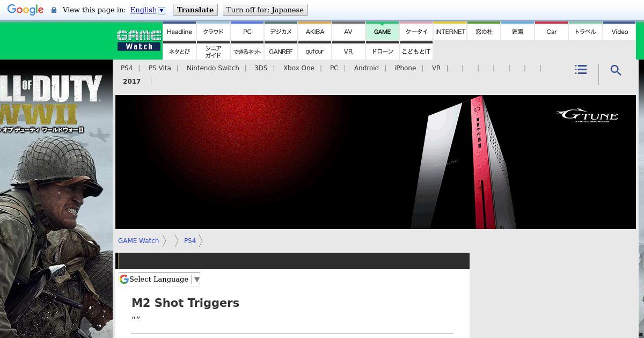Viewport: 644px width, 338px height.
Task: Click the Google logo in translate bar
Action: point(25,10)
